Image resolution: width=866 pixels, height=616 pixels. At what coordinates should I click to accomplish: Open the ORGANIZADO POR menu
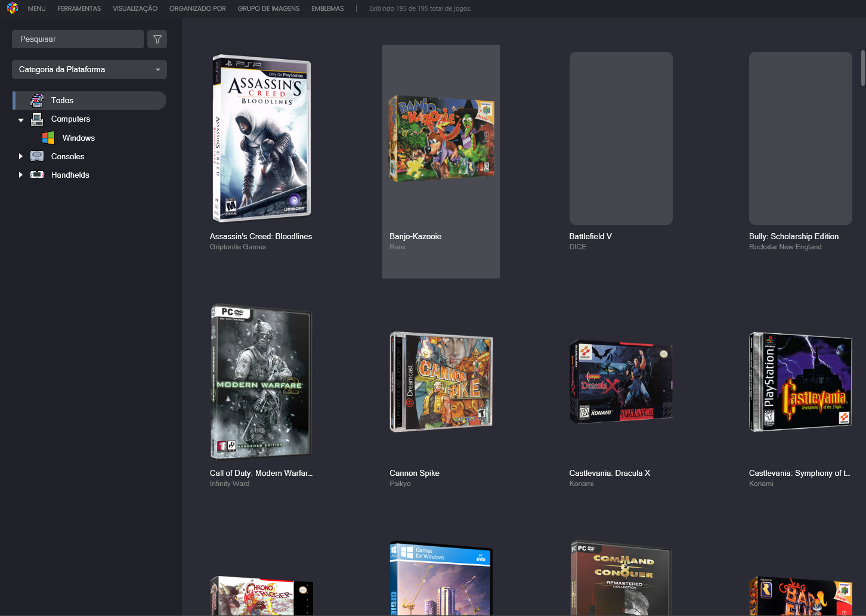point(197,8)
